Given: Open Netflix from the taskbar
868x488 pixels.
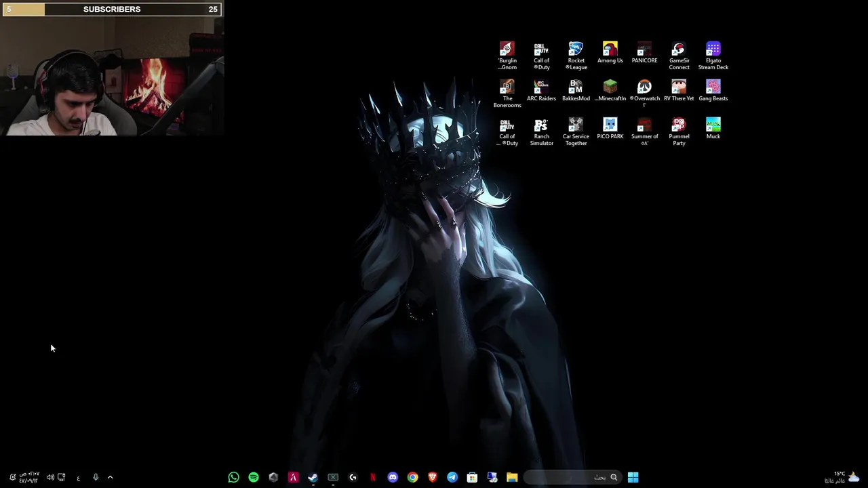Looking at the screenshot, I should tap(372, 477).
